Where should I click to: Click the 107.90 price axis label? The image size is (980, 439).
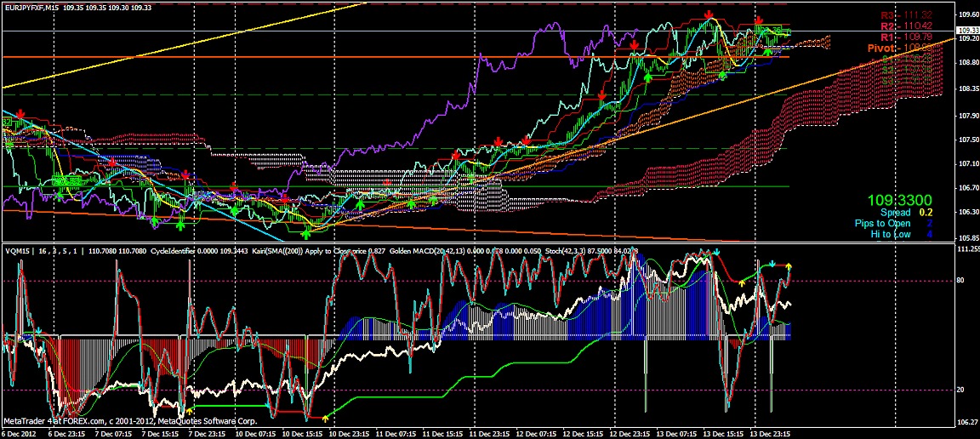(968, 116)
